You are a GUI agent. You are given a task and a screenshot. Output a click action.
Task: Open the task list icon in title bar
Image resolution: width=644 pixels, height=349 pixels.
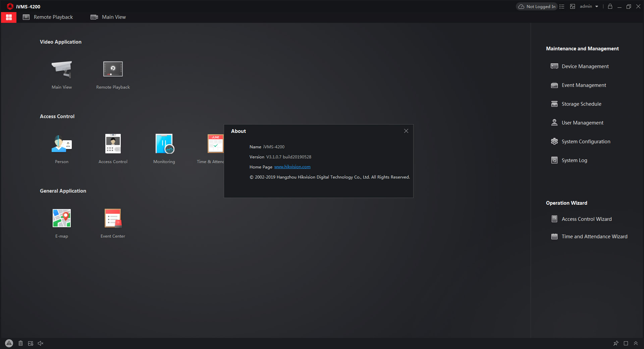pos(562,6)
